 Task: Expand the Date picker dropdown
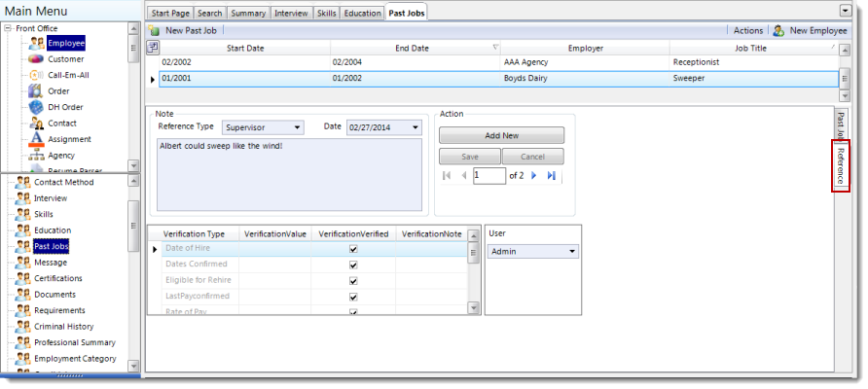click(x=416, y=127)
